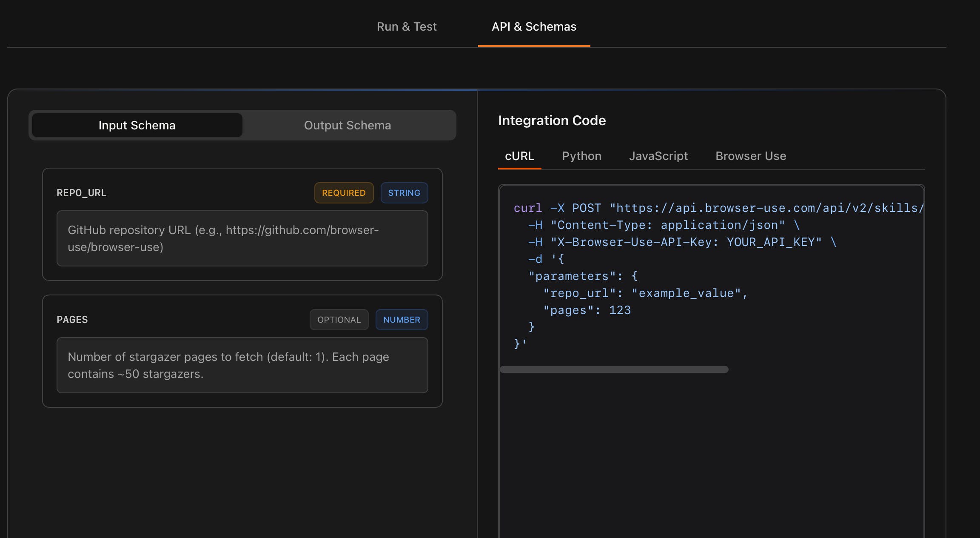This screenshot has height=538, width=980.
Task: Open the Browser Use code tab
Action: [x=750, y=156]
